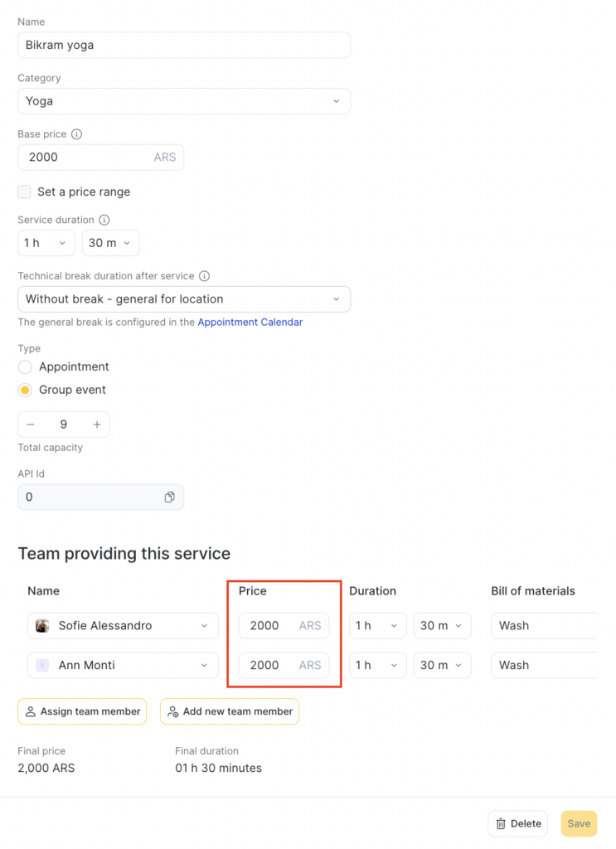The image size is (616, 849).
Task: Click Sofie Alessandro's avatar thumbnail
Action: coord(42,626)
